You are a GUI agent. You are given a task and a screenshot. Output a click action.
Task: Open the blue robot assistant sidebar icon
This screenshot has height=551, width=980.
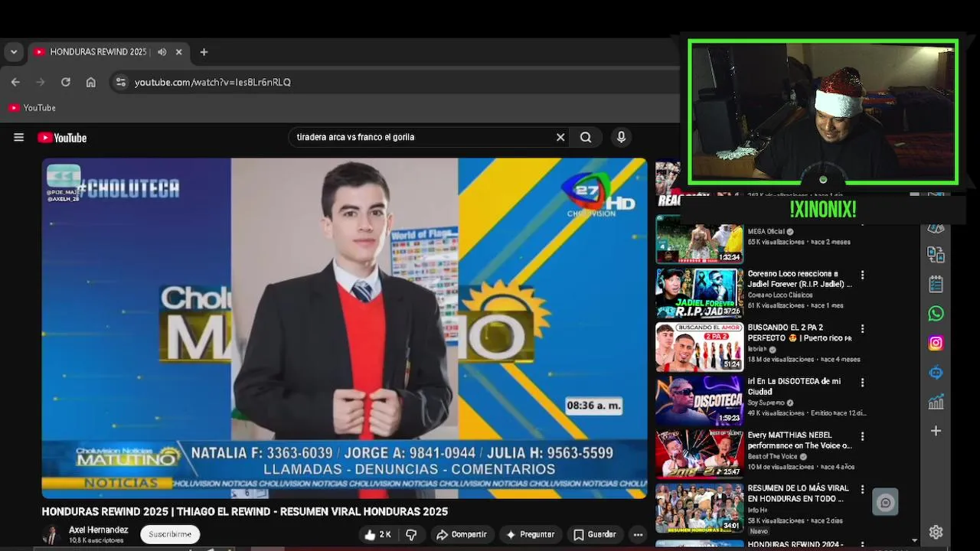(x=936, y=373)
